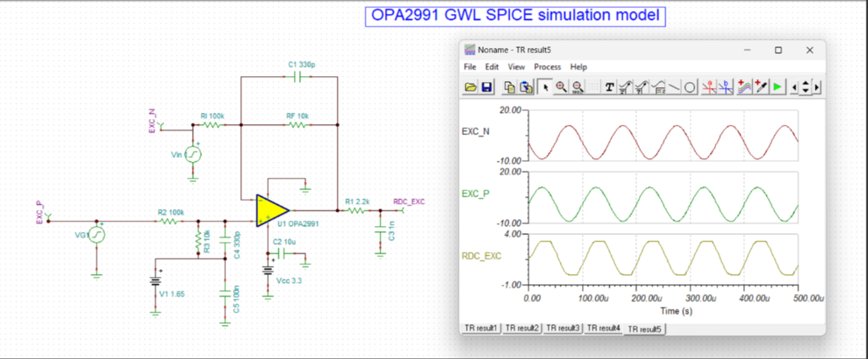Select the draw line tool

point(674,87)
